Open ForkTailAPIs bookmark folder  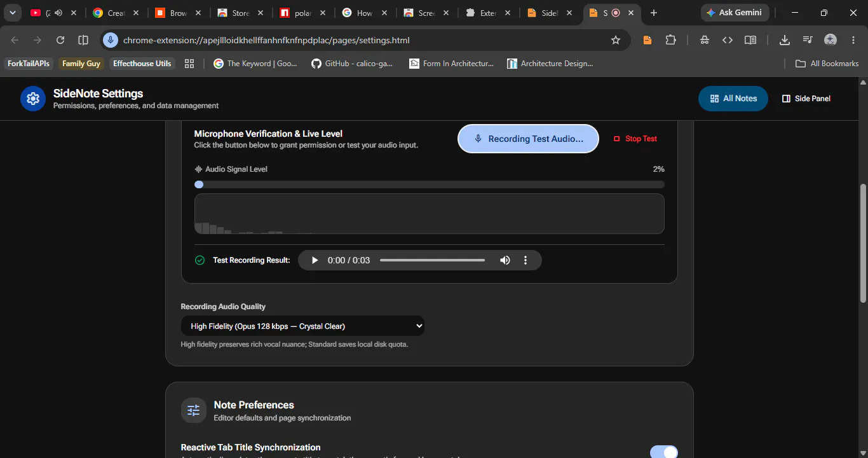click(x=29, y=64)
